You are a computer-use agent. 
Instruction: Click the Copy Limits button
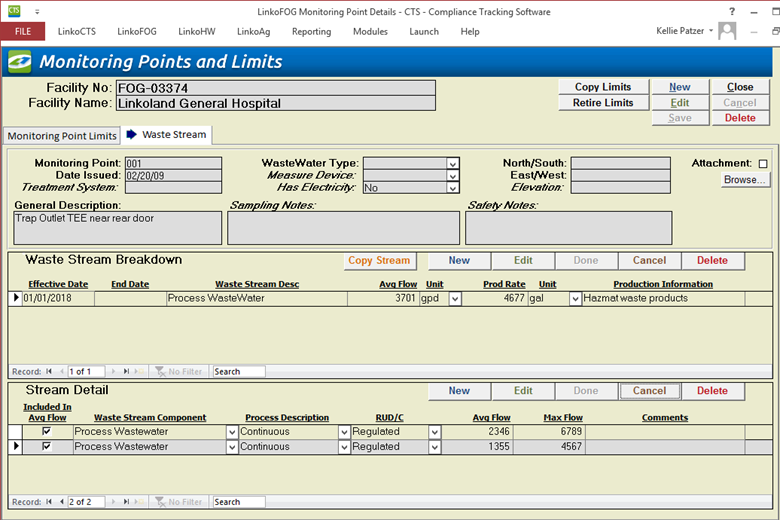603,87
